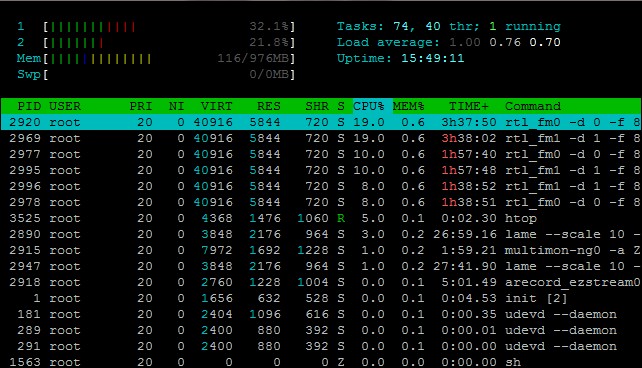Select the process row with PID 2996
This screenshot has width=642, height=368.
321,186
